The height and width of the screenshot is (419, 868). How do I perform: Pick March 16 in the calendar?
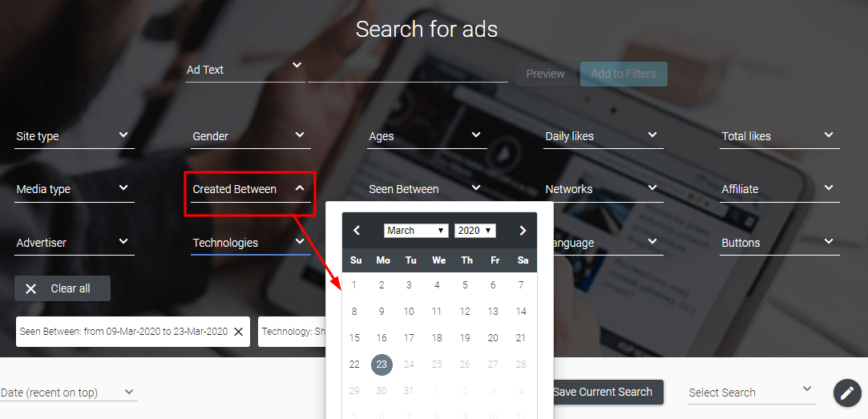382,337
